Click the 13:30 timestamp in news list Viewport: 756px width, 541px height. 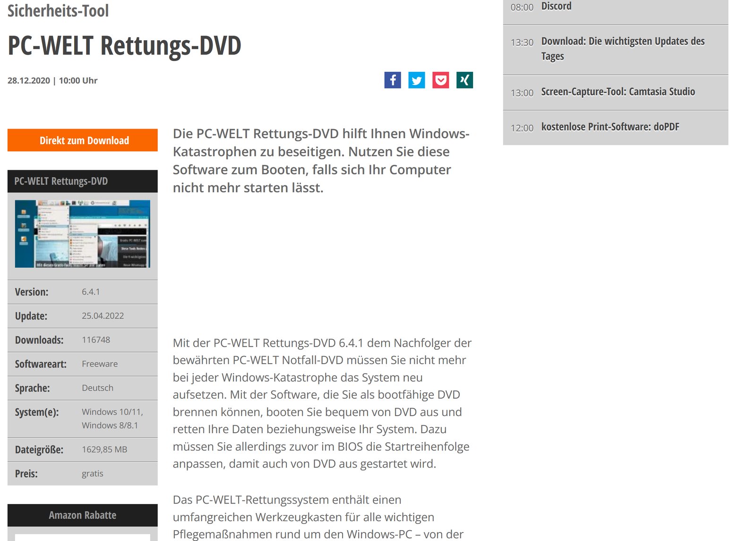[522, 43]
